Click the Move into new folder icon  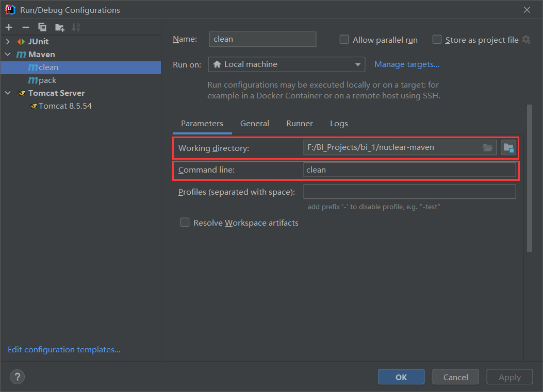click(x=60, y=27)
